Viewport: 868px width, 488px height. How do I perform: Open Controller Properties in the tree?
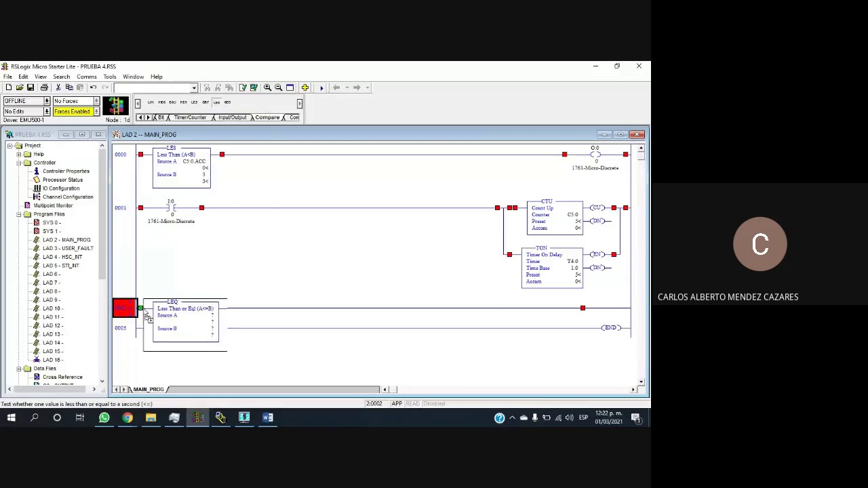tap(66, 171)
